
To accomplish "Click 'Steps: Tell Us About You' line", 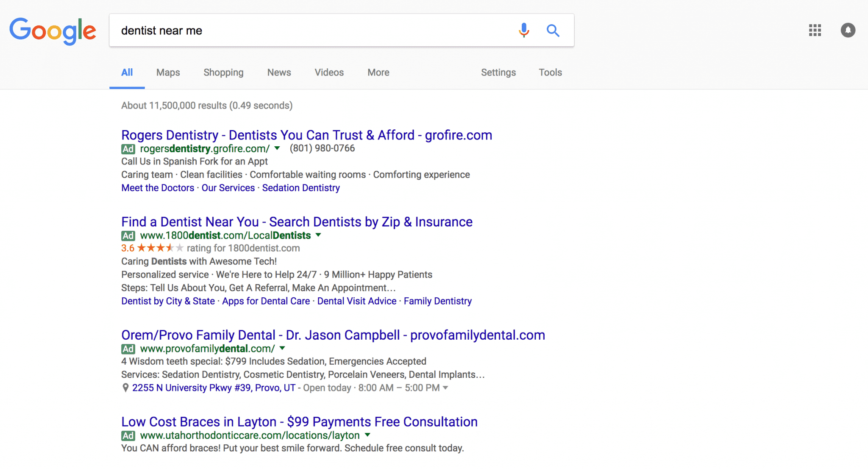I will tap(259, 288).
